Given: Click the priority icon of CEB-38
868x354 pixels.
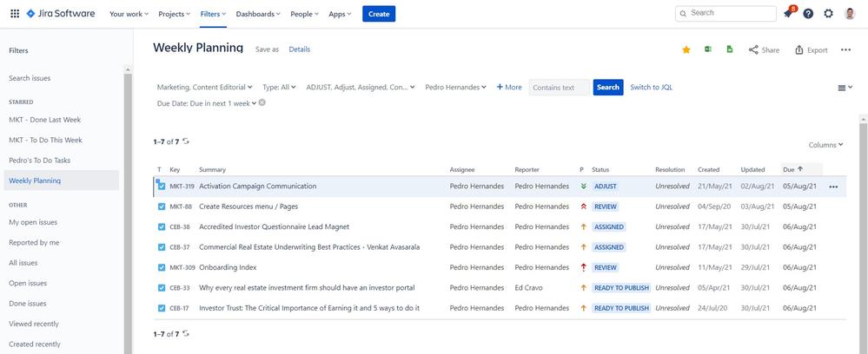Looking at the screenshot, I should [x=583, y=226].
